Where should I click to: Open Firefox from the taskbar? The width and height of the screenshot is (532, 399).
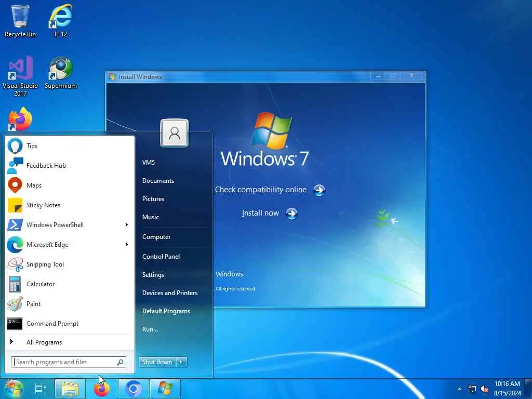(102, 389)
